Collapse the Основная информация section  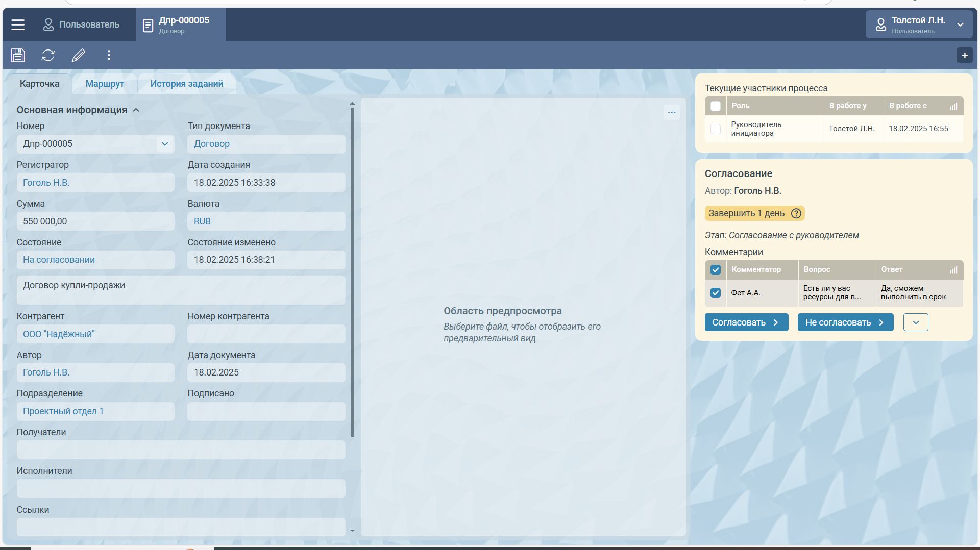[136, 110]
